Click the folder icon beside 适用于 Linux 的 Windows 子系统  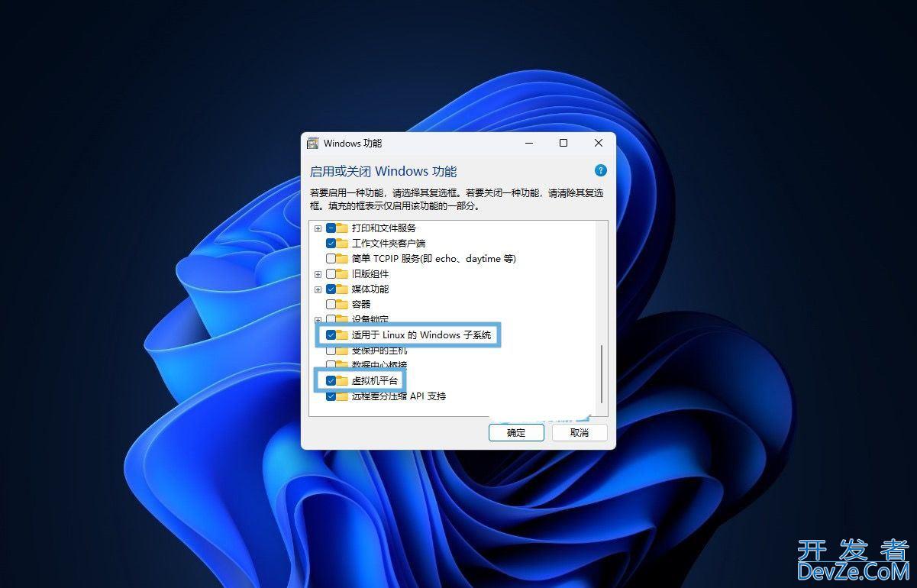tap(342, 334)
